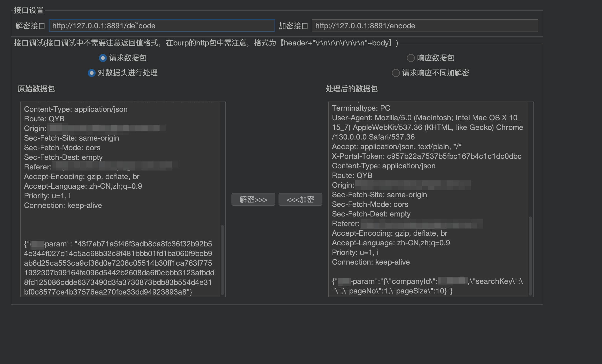
Task: Click the 'Origin:' line in original packet
Action: (95, 128)
